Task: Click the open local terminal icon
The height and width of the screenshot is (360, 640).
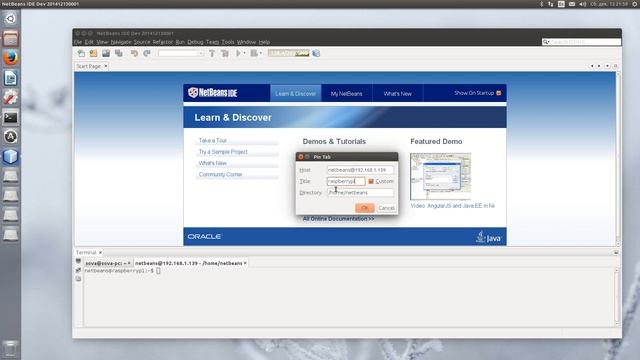Action: click(78, 261)
